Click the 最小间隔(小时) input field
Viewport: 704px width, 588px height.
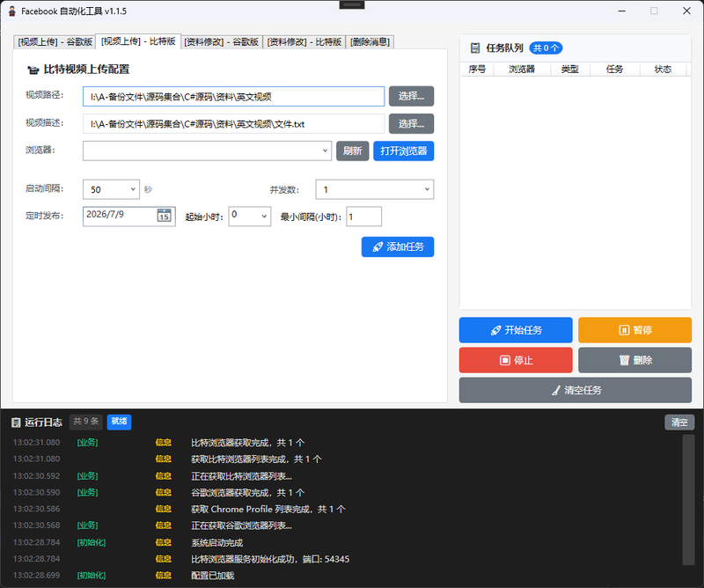pyautogui.click(x=363, y=217)
